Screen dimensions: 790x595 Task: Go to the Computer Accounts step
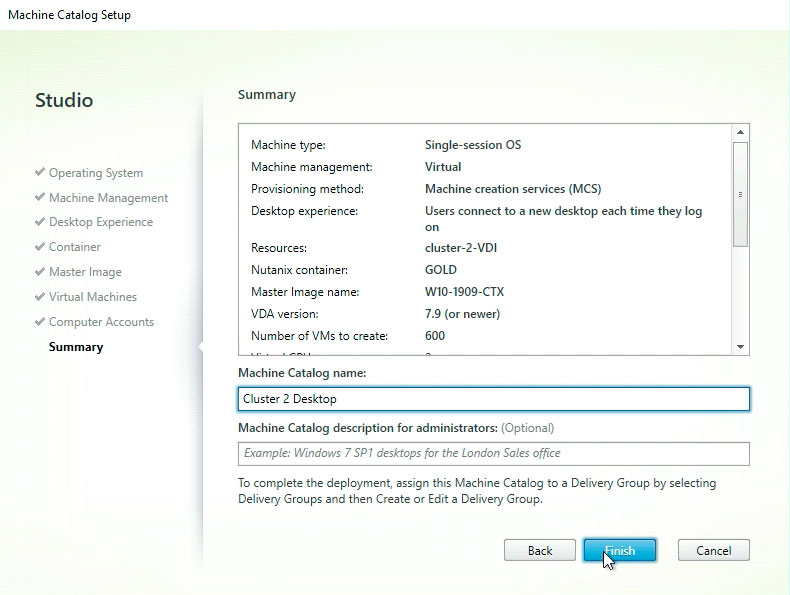point(101,322)
